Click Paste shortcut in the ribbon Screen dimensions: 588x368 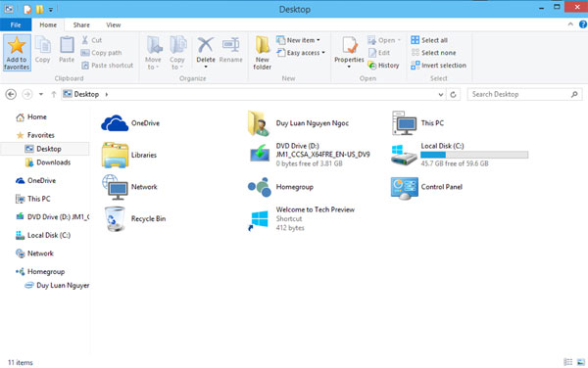tap(108, 66)
